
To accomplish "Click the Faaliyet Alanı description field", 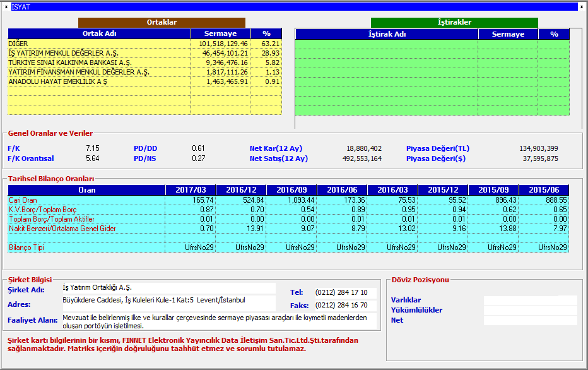I will (x=219, y=321).
